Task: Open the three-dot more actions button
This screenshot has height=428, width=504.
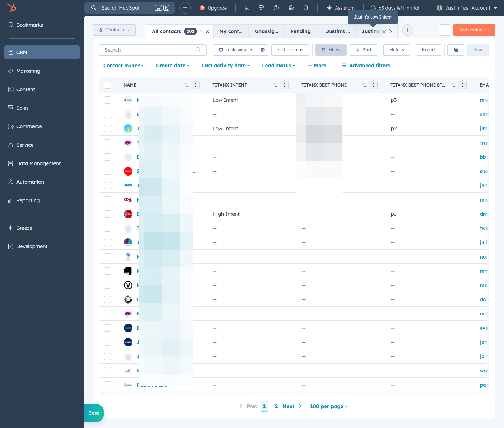Action: (x=445, y=30)
